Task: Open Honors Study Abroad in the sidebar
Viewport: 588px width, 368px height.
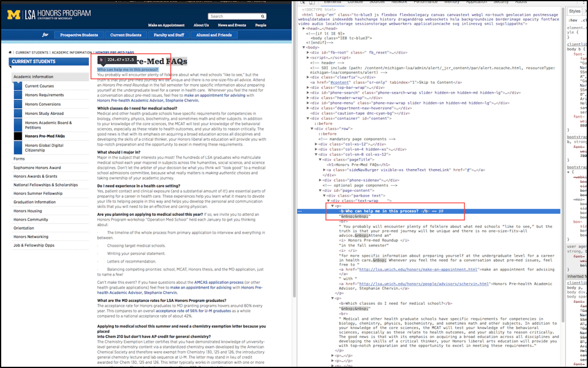Action: point(44,114)
